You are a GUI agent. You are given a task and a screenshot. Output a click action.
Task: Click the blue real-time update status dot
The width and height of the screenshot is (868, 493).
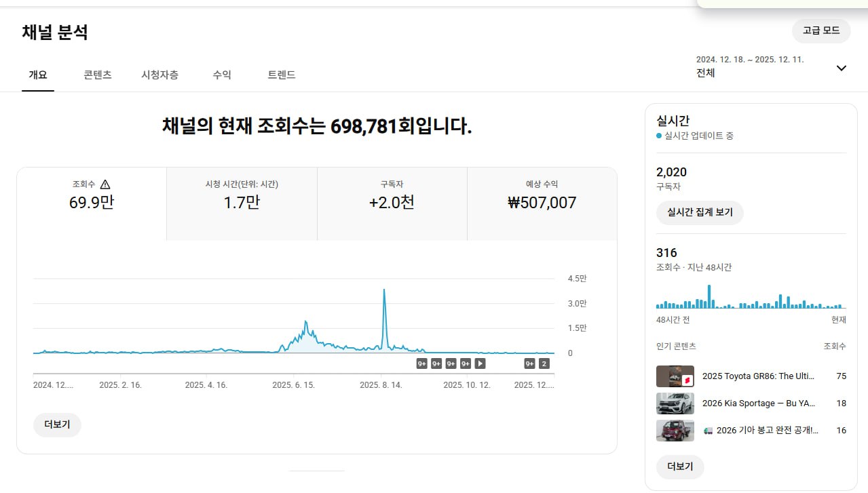[659, 136]
